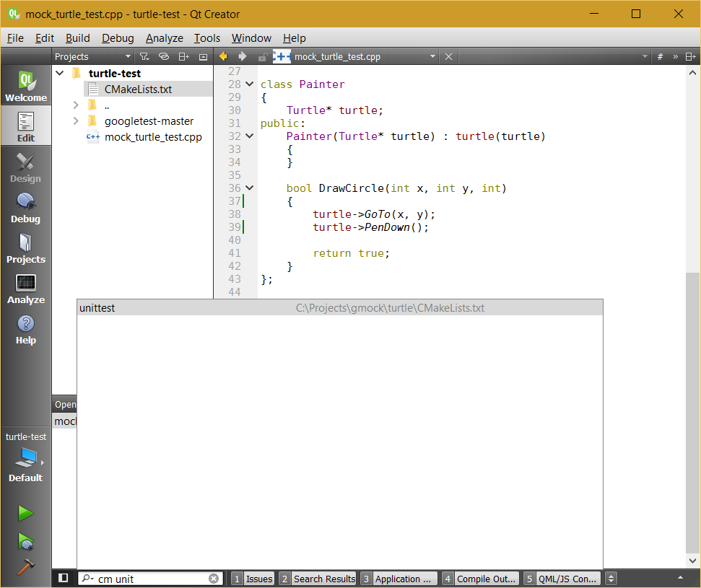The image size is (701, 588).
Task: Close the Projects side pane
Action: [x=203, y=57]
